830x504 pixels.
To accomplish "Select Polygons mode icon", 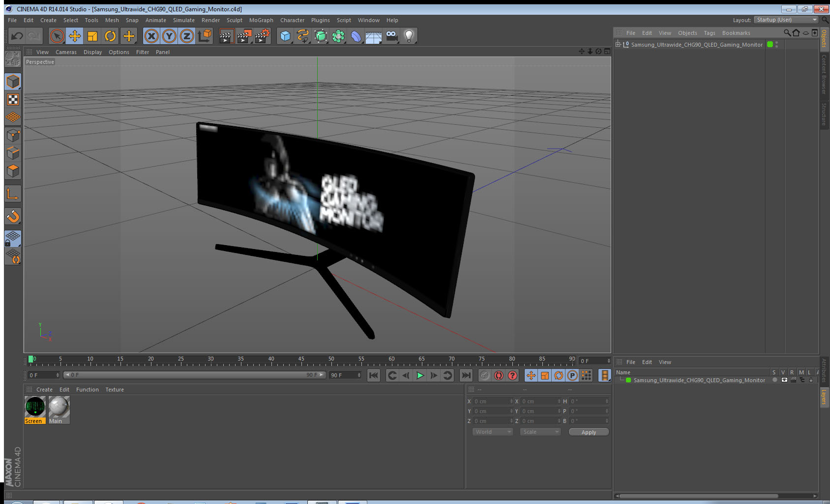I will point(13,171).
